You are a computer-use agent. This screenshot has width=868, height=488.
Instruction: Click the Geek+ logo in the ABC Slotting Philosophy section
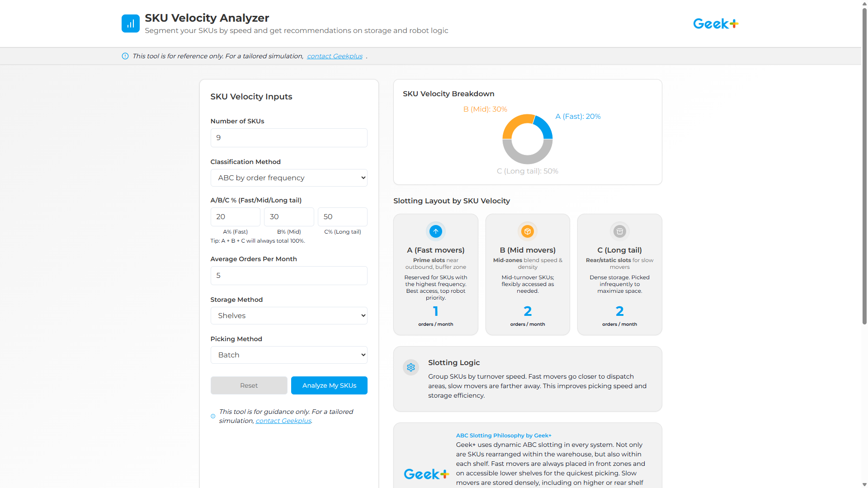(426, 474)
